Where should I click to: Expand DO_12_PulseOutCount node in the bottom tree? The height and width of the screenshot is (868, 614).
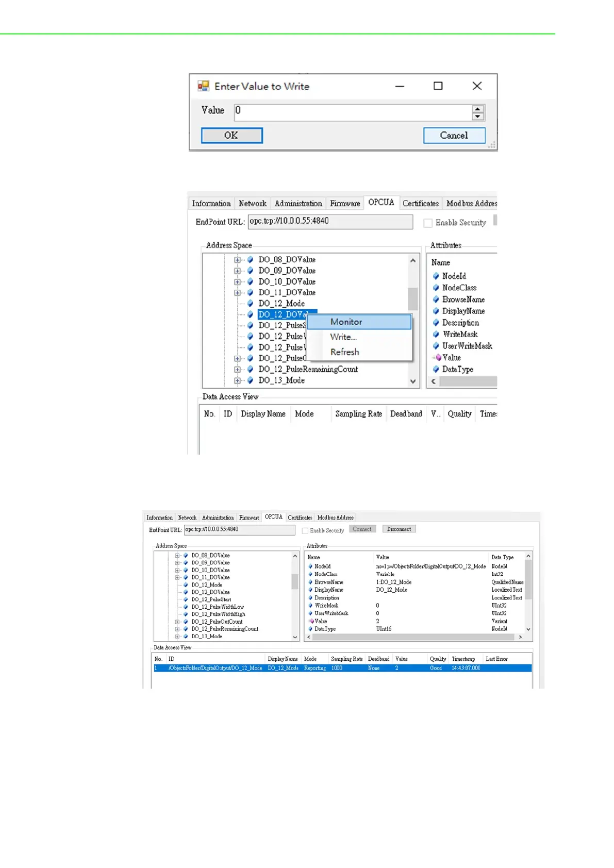pos(177,622)
